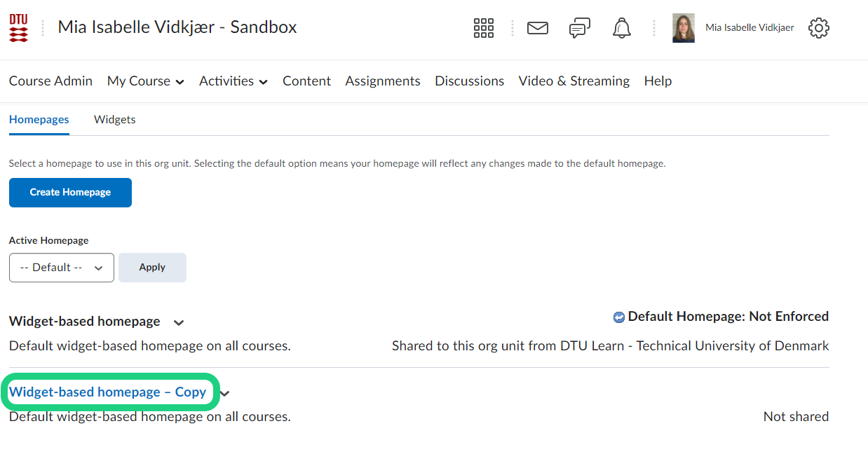The height and width of the screenshot is (461, 868).
Task: Expand the Activities menu
Action: (x=233, y=81)
